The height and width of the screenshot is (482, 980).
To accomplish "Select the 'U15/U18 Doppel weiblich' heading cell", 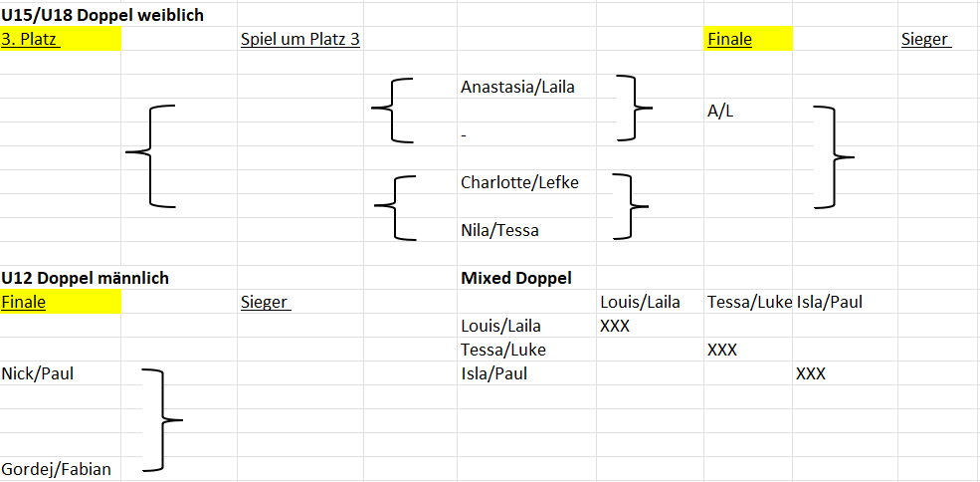I will click(103, 15).
